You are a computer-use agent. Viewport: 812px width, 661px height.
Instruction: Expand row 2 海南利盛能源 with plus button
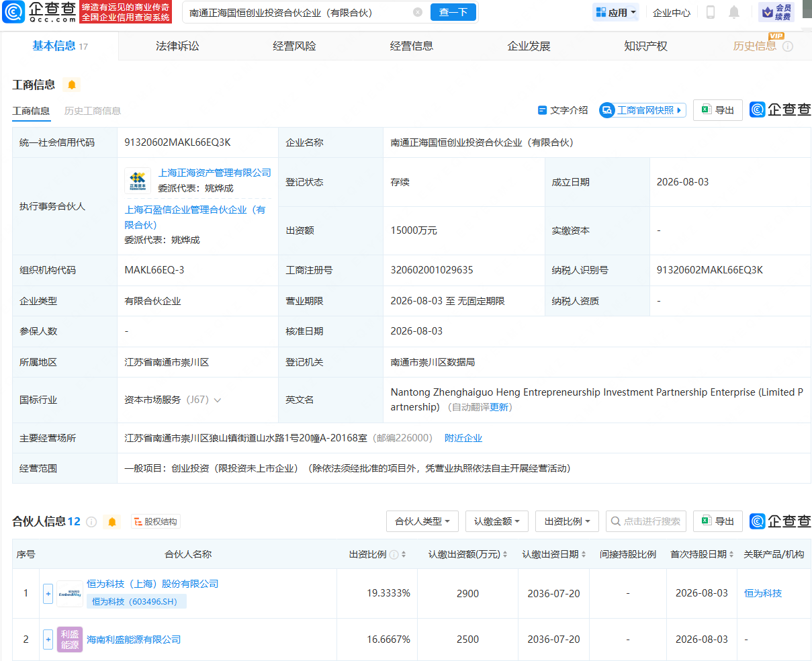(48, 640)
